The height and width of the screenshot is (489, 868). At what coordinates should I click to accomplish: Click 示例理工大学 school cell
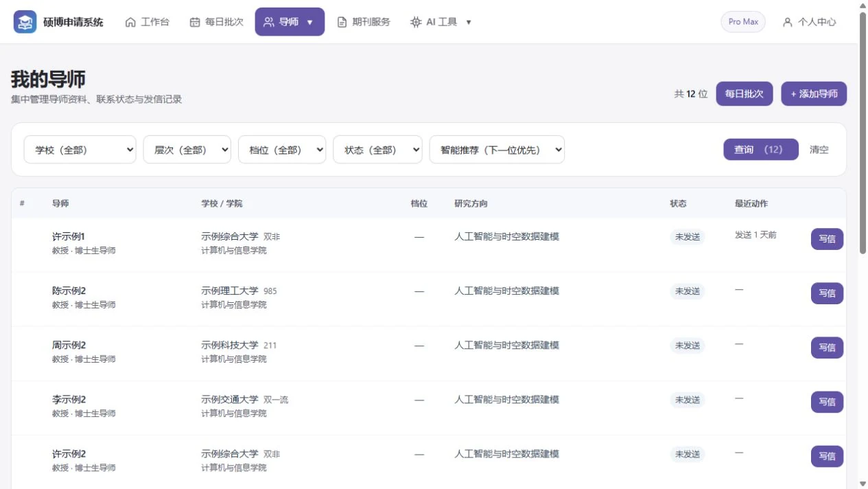click(x=230, y=291)
